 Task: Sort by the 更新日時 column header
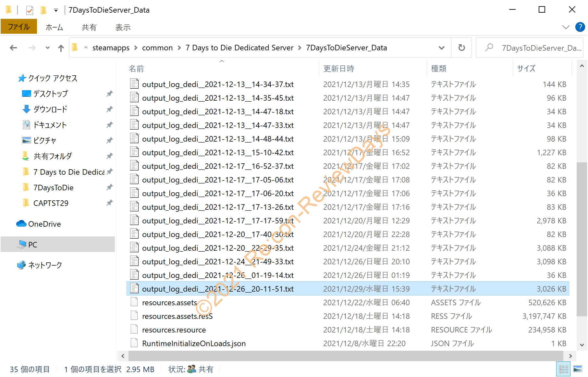click(x=339, y=69)
